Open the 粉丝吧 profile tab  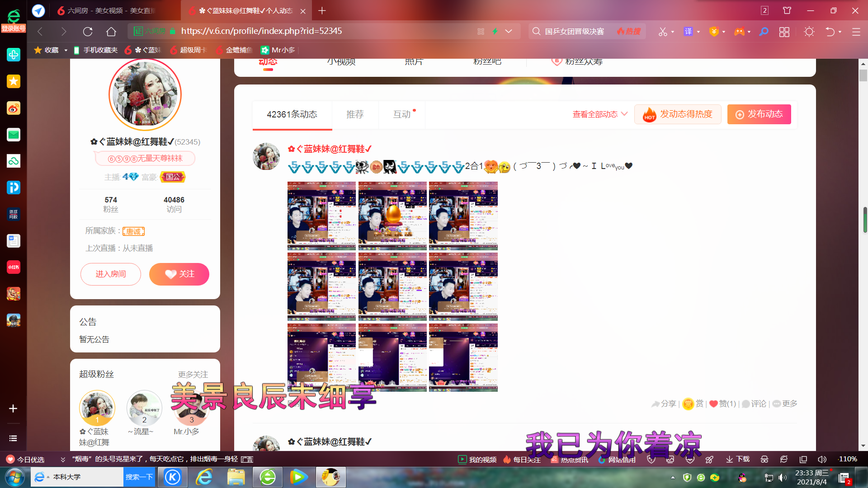coord(487,61)
